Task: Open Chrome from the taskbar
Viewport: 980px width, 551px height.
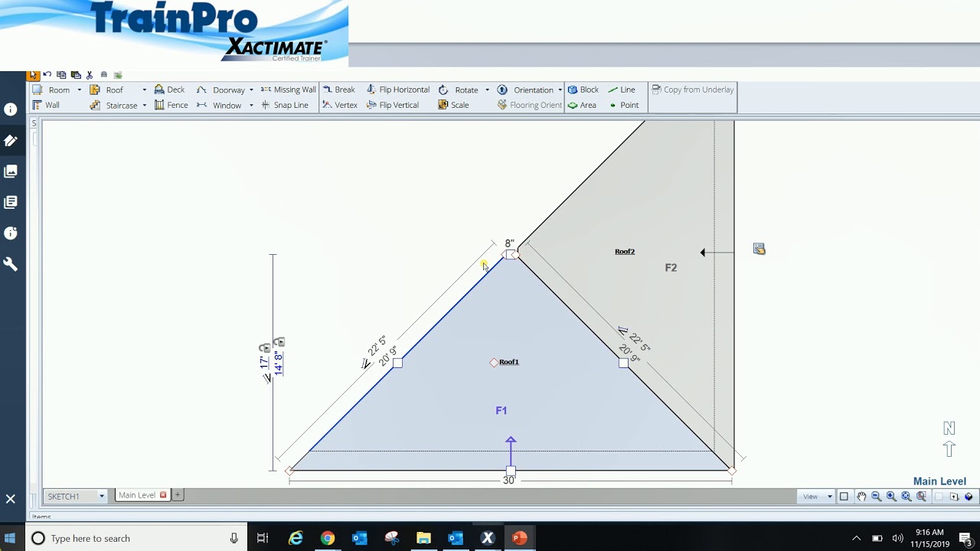Action: pos(328,538)
